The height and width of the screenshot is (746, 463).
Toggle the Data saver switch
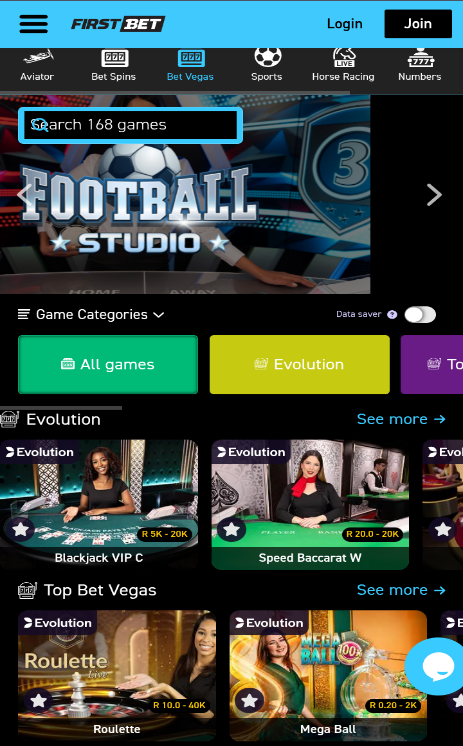(420, 314)
